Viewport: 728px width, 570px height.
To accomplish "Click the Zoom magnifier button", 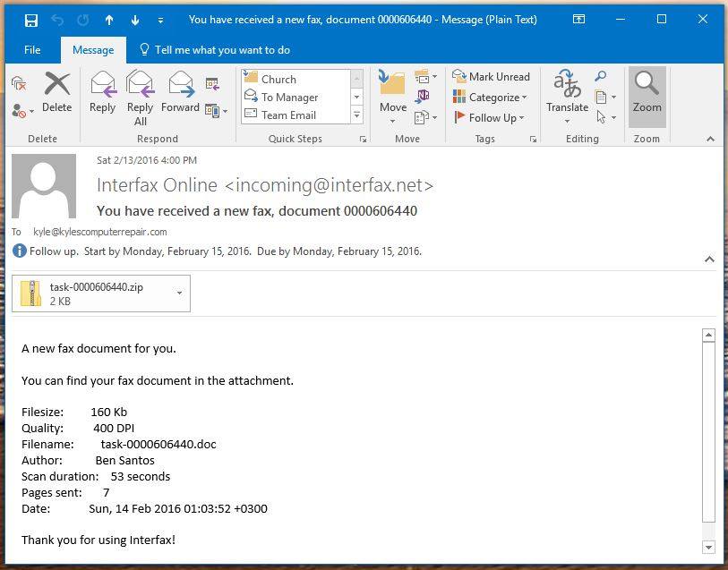I will (647, 94).
